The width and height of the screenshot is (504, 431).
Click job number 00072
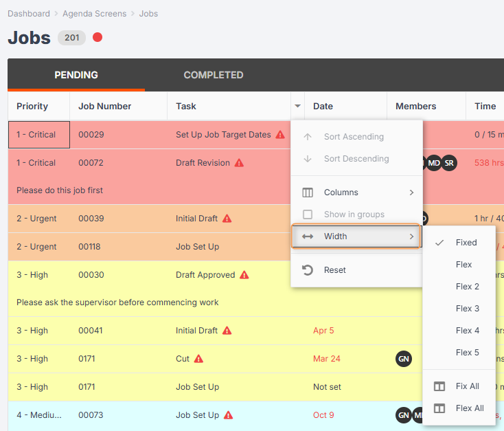[91, 163]
